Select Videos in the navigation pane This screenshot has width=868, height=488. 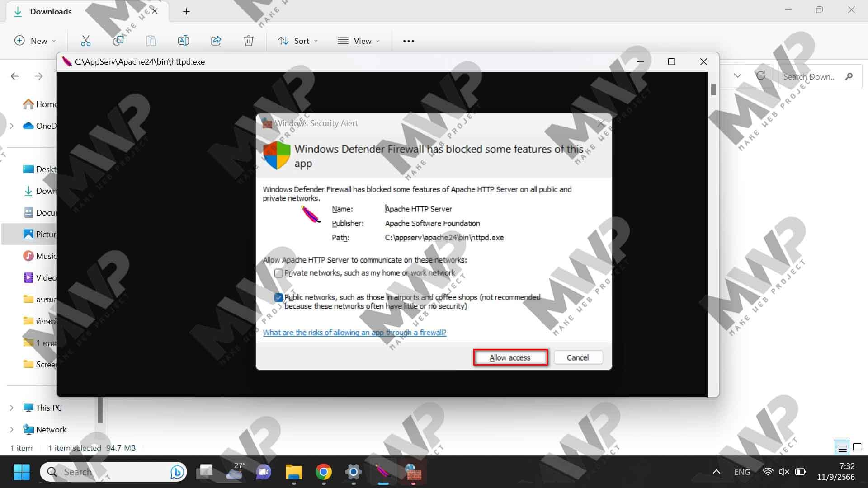click(x=40, y=277)
